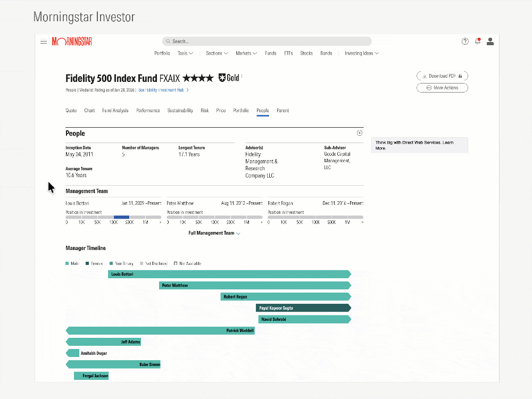Click the four-star rating
The image size is (532, 399).
(198, 78)
